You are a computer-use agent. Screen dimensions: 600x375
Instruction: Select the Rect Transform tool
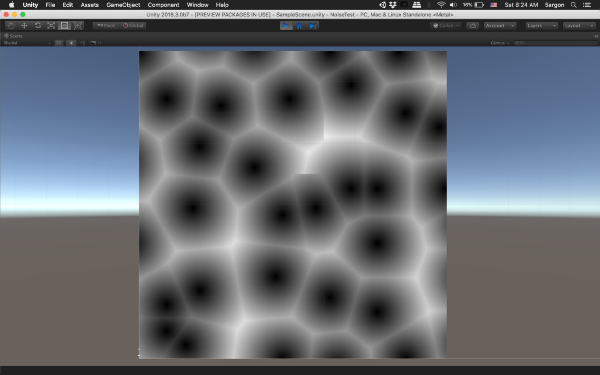[65, 26]
